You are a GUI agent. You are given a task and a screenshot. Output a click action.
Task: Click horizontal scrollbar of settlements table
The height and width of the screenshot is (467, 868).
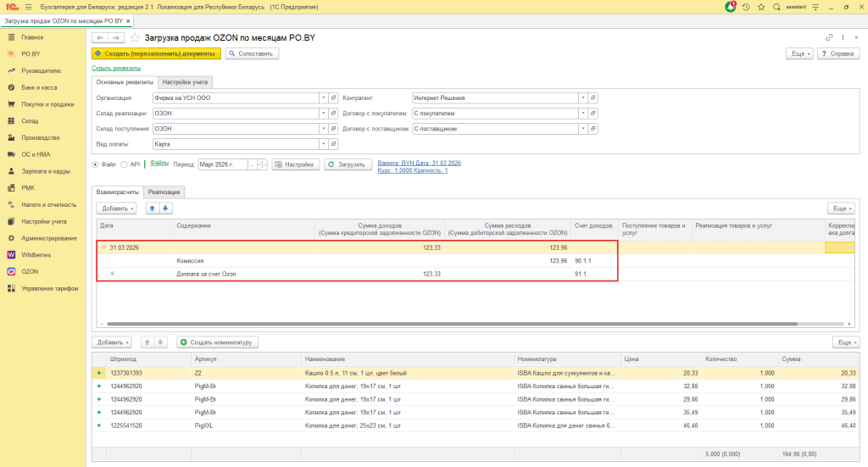[453, 324]
